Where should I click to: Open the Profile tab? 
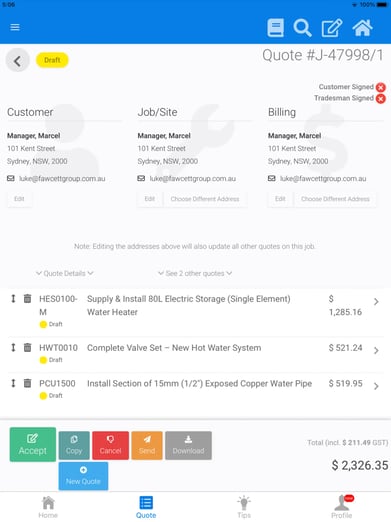(x=342, y=507)
